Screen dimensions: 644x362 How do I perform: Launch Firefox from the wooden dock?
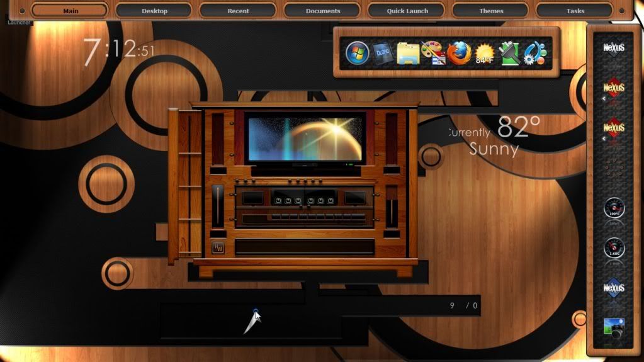[459, 53]
